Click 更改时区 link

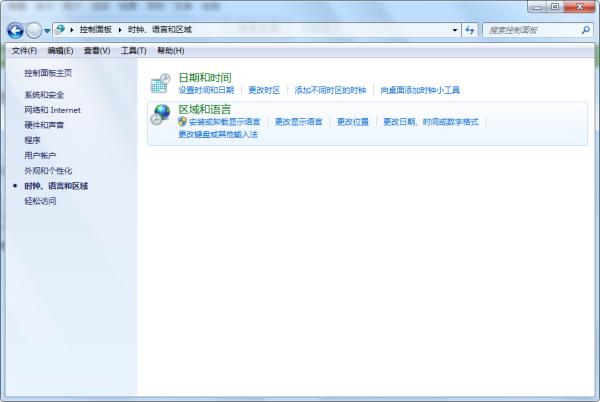[x=264, y=90]
